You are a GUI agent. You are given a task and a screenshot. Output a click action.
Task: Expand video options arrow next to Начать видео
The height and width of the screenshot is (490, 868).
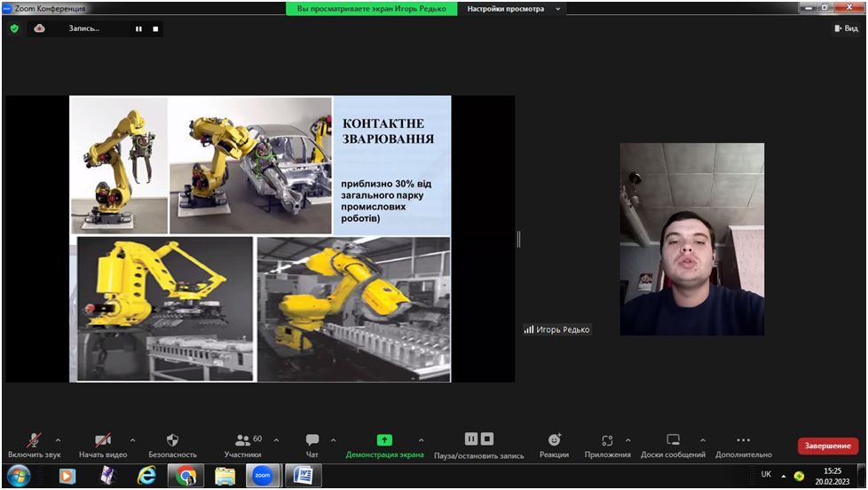click(x=132, y=440)
